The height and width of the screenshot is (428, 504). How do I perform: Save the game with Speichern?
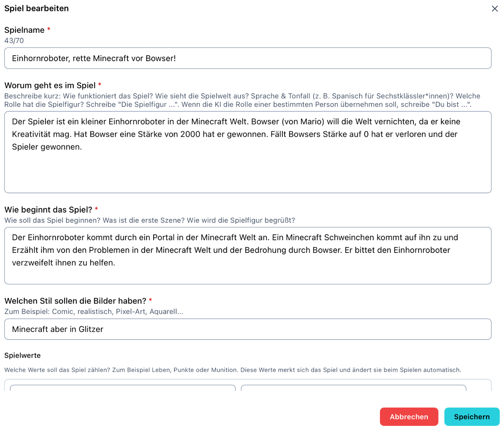click(x=472, y=417)
